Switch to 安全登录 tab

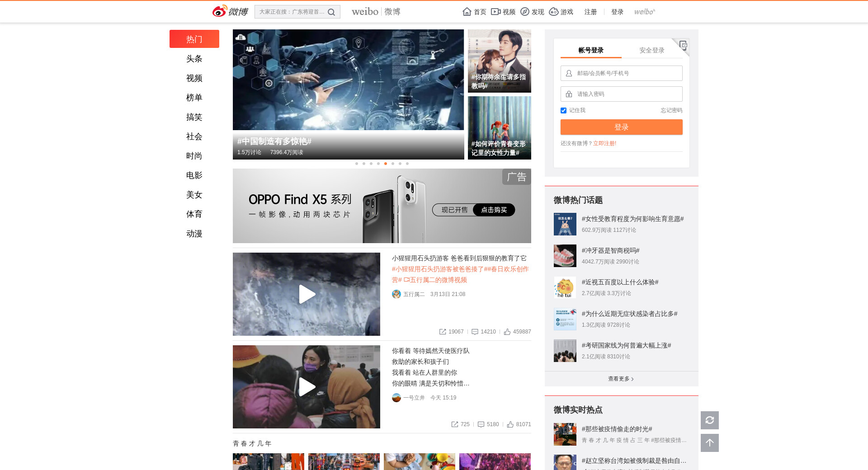(x=651, y=50)
